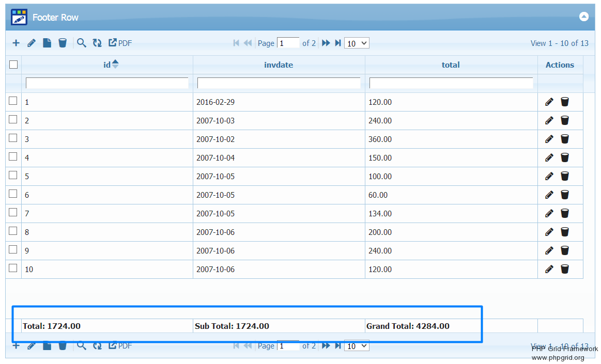Viewport: 601px width, 364px height.
Task: Click the add new row plus icon in top toolbar
Action: coord(16,43)
